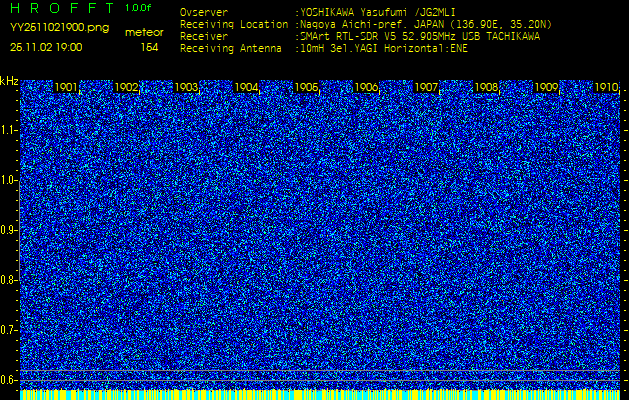Click the 1.1 kHz frequency tick
Viewport: 629px width, 400px height.
[x=9, y=130]
